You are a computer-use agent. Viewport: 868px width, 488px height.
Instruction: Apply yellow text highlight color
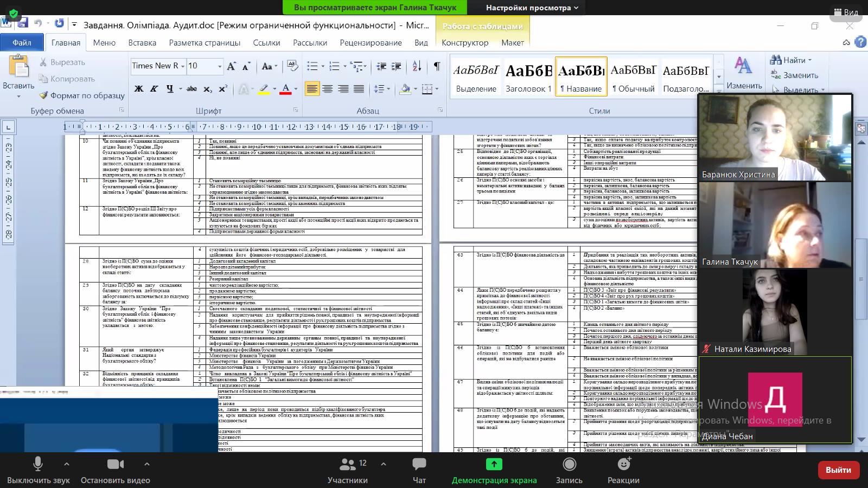[x=264, y=88]
